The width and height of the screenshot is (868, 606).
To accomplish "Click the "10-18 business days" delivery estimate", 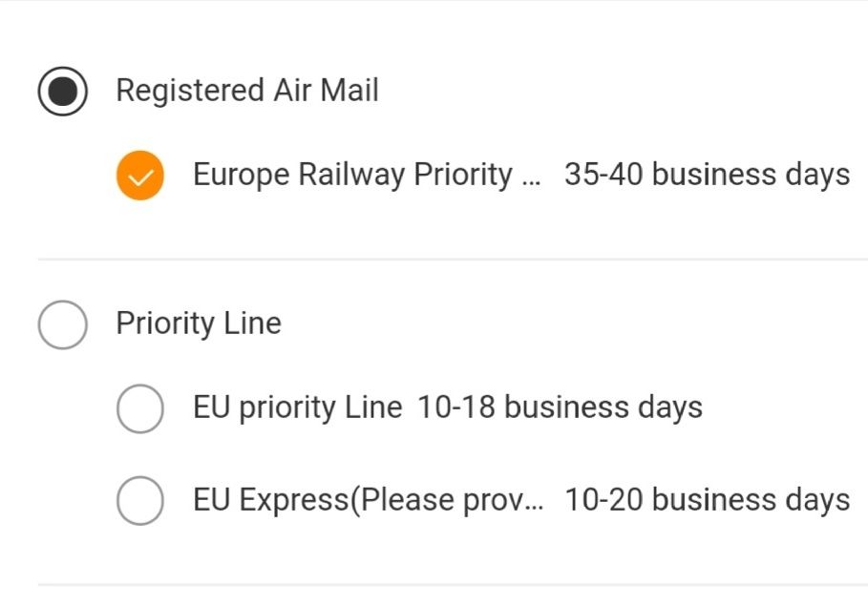I will coord(560,407).
